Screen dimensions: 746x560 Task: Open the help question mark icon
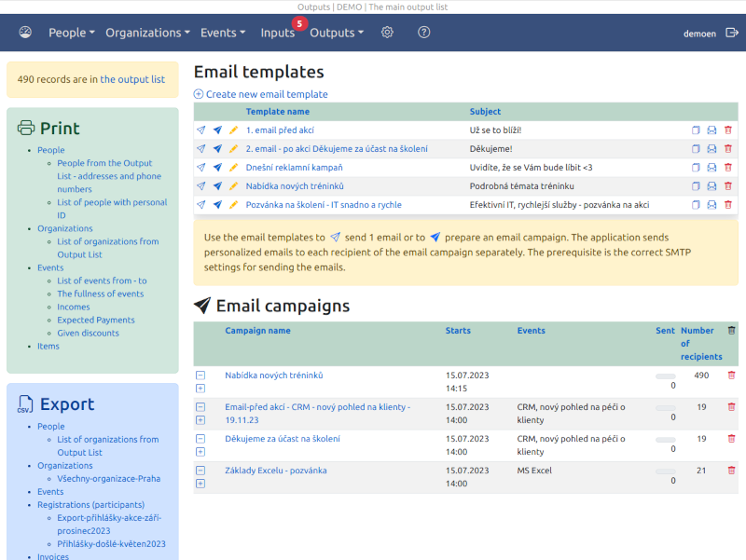click(x=424, y=33)
